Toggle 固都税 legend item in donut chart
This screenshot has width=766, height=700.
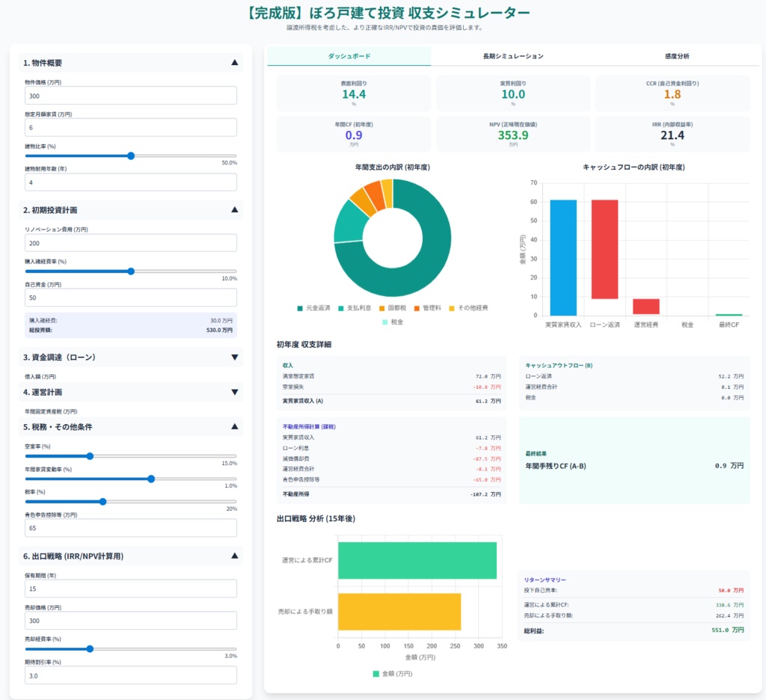coord(393,308)
